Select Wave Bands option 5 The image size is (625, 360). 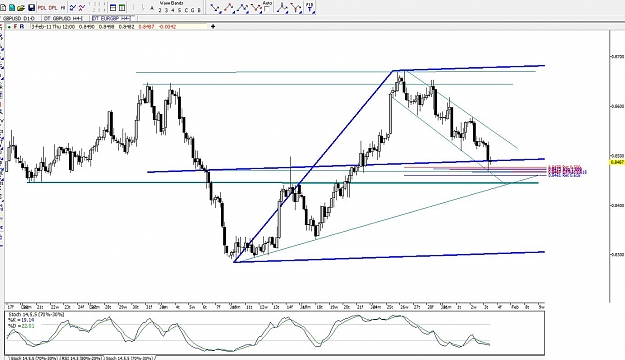coord(179,10)
